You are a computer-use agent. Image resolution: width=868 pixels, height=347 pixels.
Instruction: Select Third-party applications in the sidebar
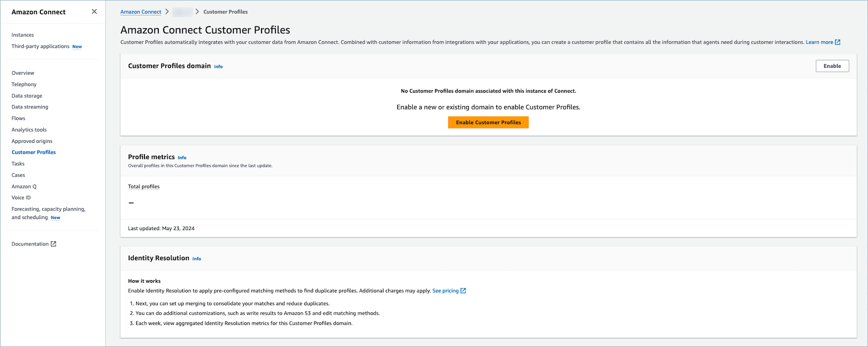(40, 47)
